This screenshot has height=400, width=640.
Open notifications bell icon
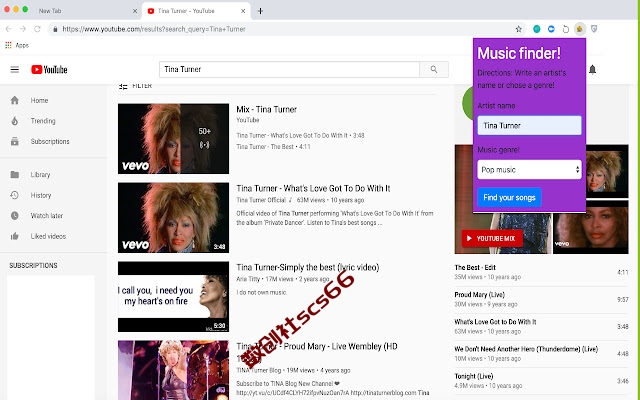[592, 69]
